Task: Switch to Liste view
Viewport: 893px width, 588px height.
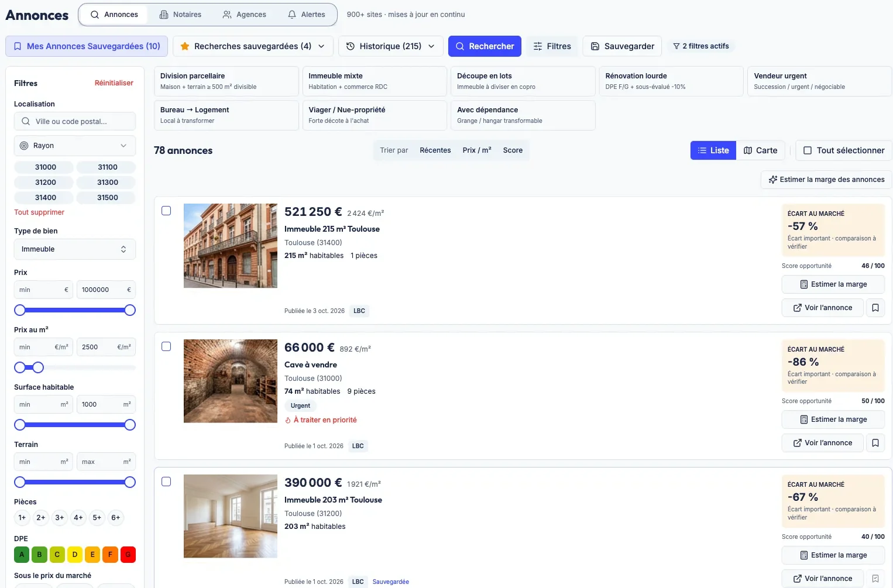Action: [713, 150]
